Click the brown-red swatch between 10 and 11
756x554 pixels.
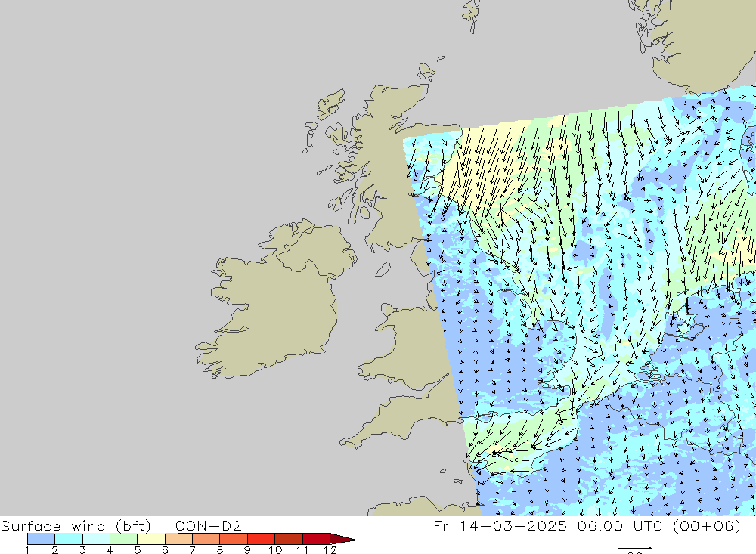point(289,539)
